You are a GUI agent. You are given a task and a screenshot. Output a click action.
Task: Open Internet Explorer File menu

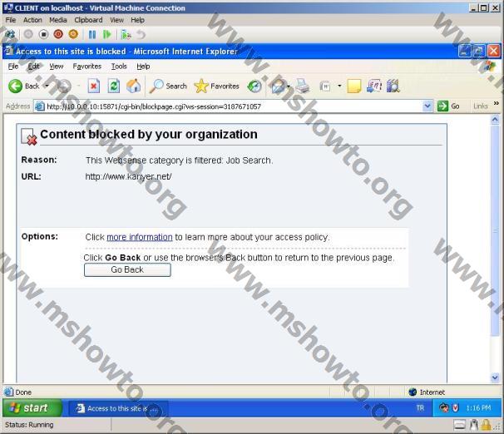click(x=13, y=67)
